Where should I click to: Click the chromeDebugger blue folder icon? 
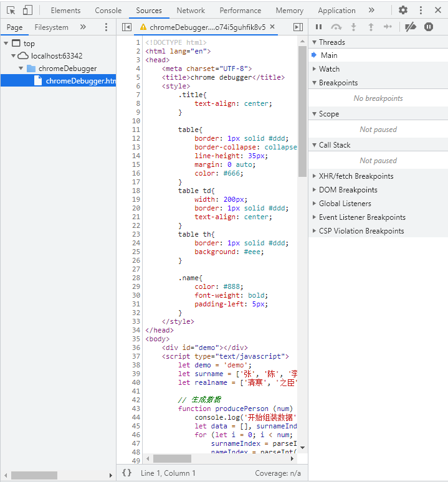coord(31,69)
